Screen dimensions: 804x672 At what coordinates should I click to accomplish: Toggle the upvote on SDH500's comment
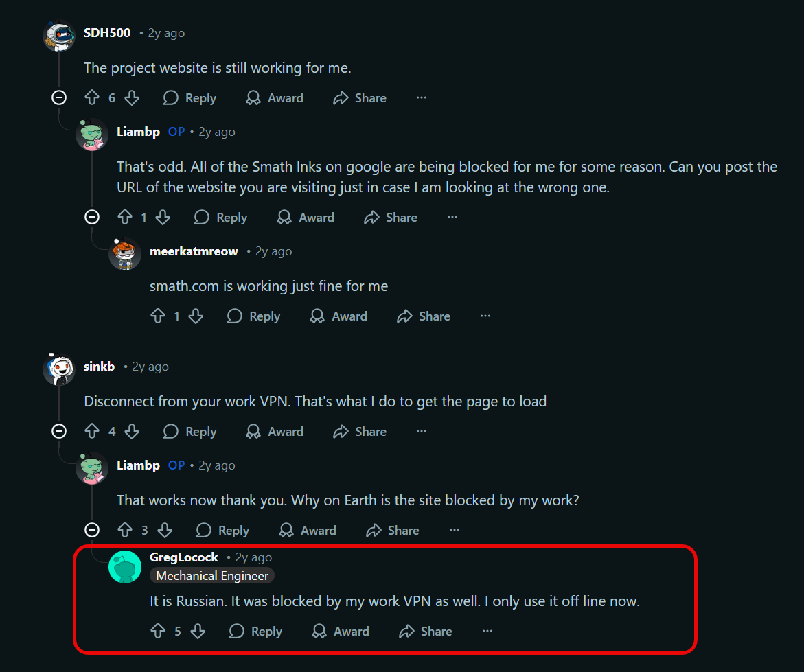pos(93,97)
